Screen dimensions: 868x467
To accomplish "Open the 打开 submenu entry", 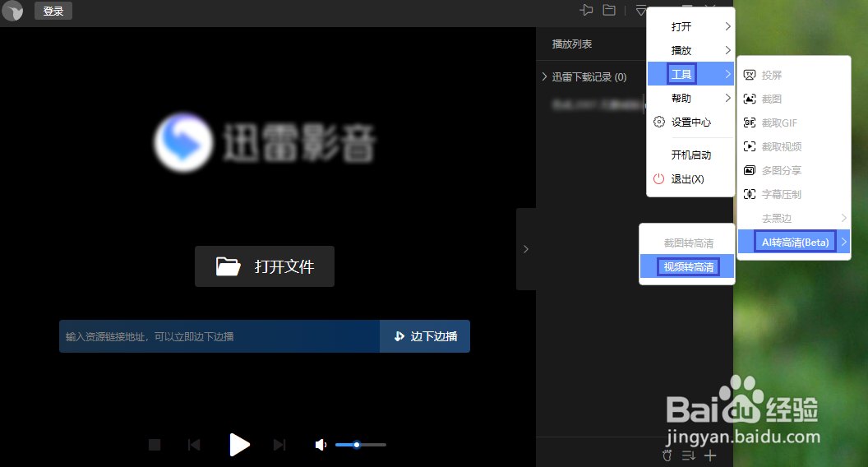I will [x=690, y=26].
